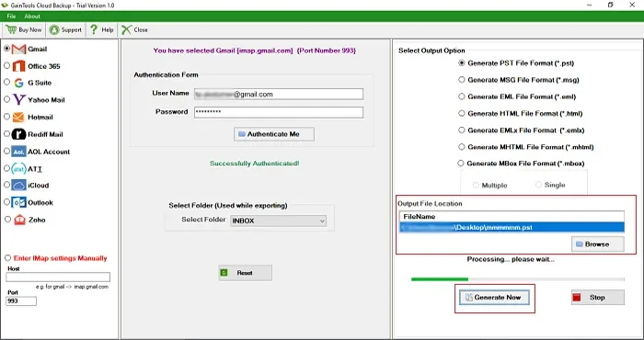Click the Close X icon in toolbar

[126, 29]
